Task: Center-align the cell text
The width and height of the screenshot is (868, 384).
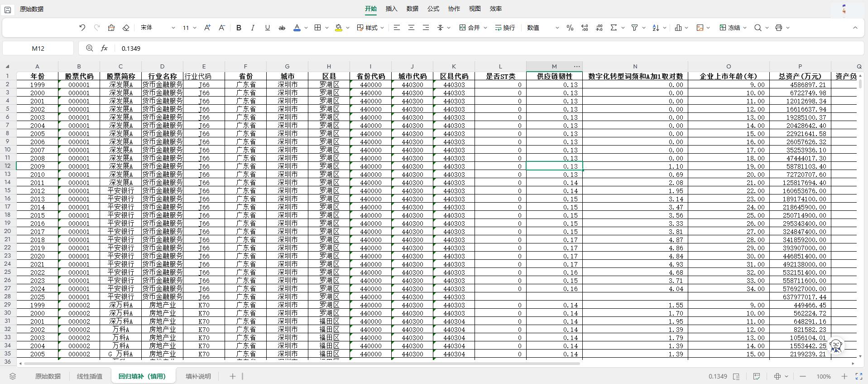Action: click(411, 28)
